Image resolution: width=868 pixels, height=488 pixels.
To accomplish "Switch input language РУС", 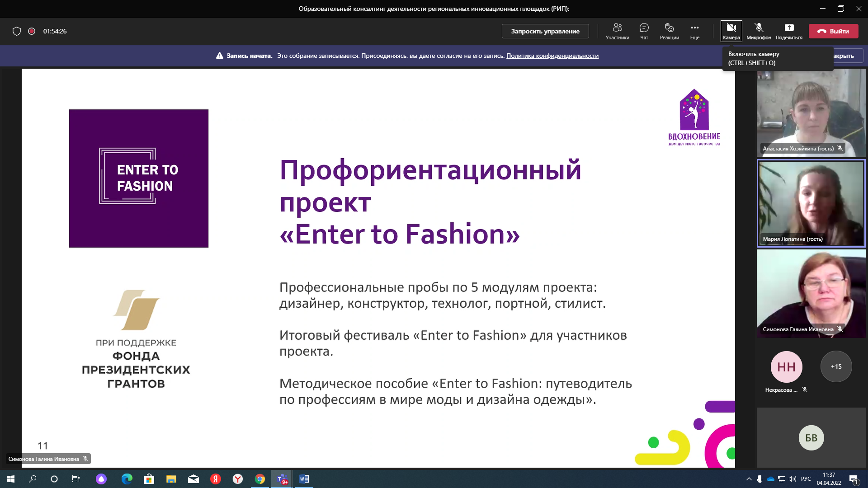I will point(806,479).
